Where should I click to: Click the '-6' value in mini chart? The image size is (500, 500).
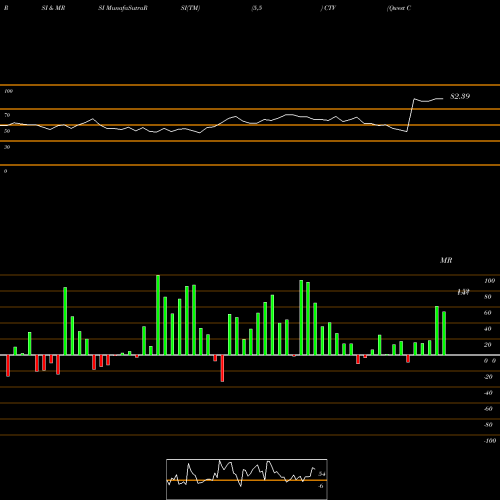point(320,486)
